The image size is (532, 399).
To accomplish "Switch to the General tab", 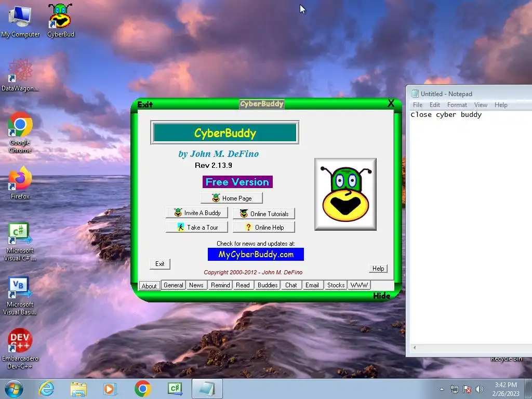I will pyautogui.click(x=174, y=285).
